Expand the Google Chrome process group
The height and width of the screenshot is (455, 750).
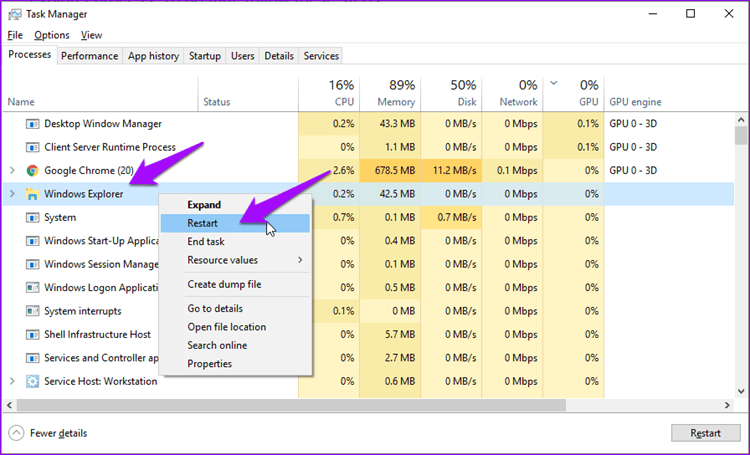[x=12, y=170]
